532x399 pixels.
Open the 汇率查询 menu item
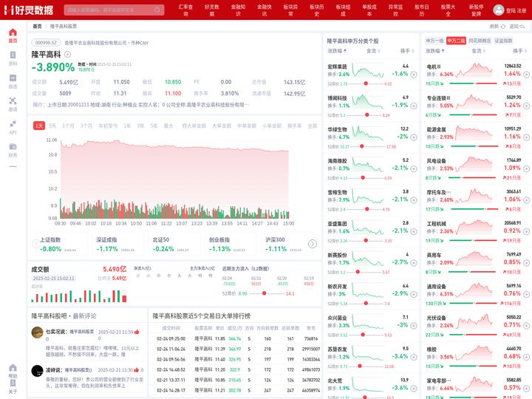pos(185,10)
